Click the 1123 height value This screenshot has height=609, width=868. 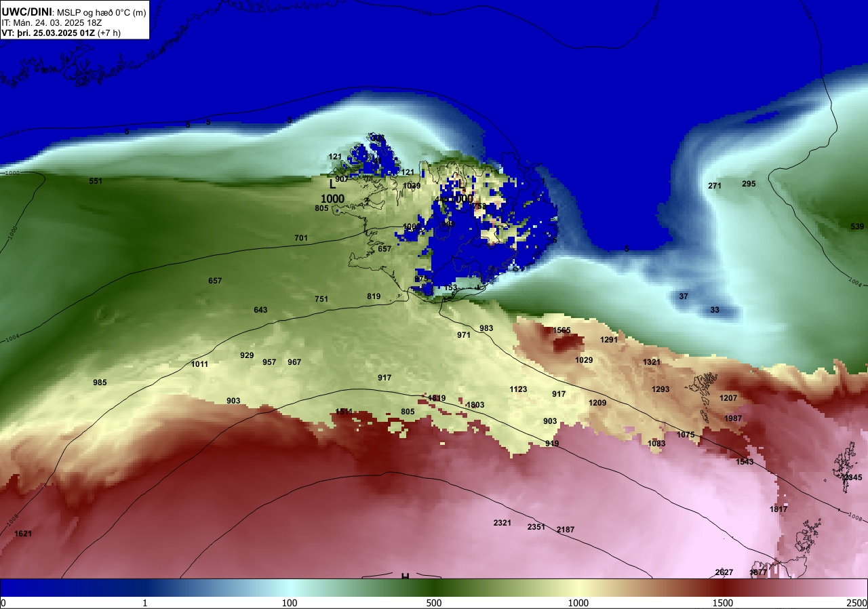pyautogui.click(x=518, y=389)
